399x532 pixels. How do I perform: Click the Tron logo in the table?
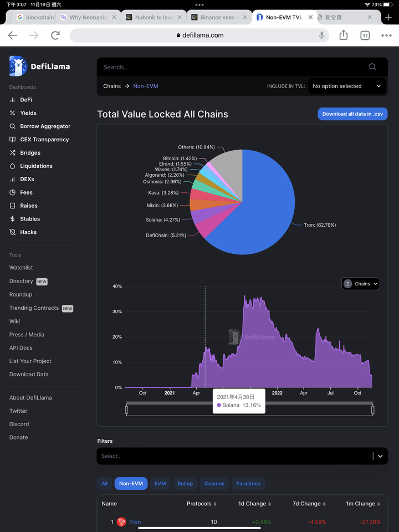click(121, 522)
